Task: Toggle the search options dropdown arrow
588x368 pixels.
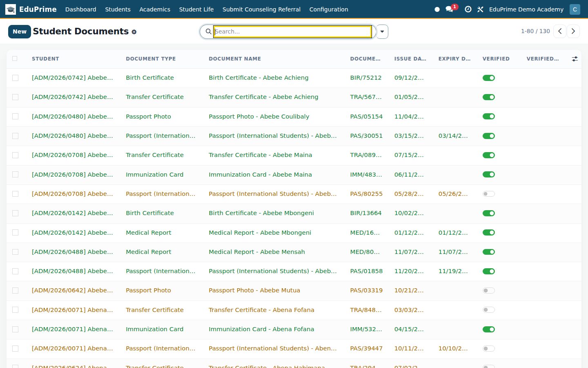Action: pos(382,31)
